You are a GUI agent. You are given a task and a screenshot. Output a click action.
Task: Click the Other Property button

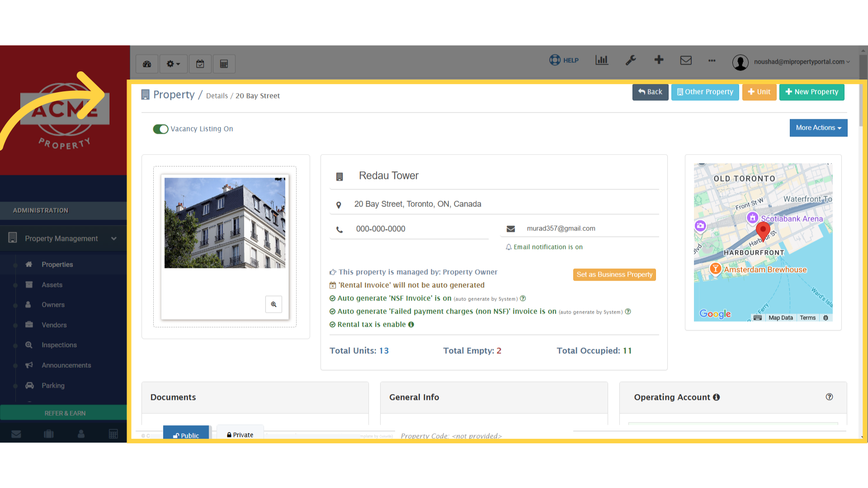[705, 92]
